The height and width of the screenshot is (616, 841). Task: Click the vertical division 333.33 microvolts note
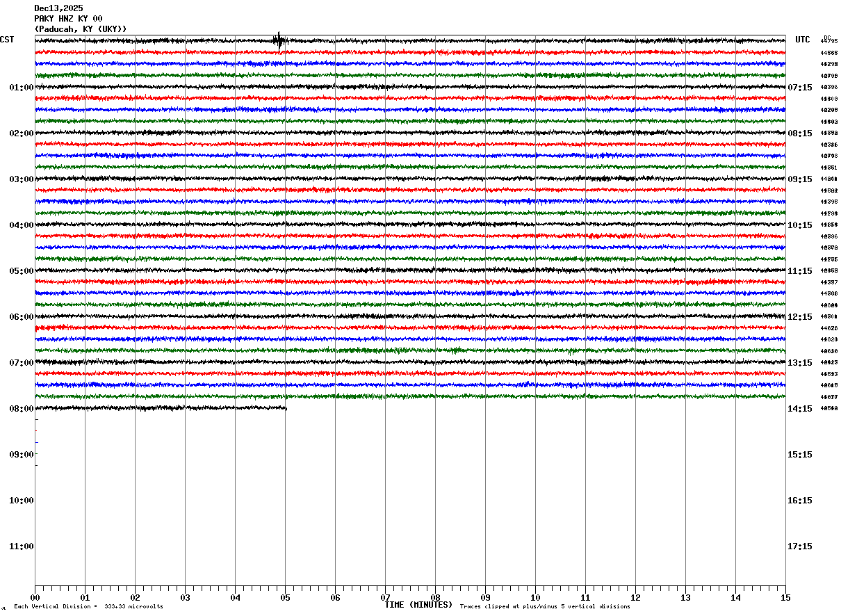[89, 607]
